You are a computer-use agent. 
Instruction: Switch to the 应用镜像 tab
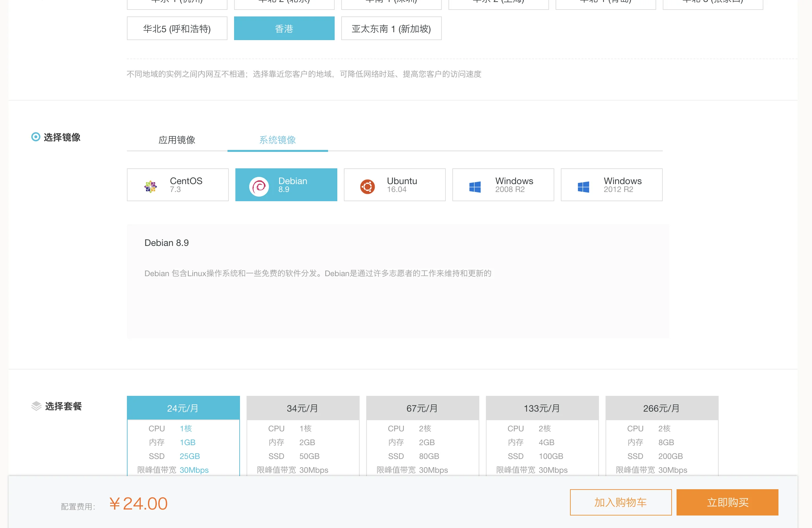coord(177,140)
